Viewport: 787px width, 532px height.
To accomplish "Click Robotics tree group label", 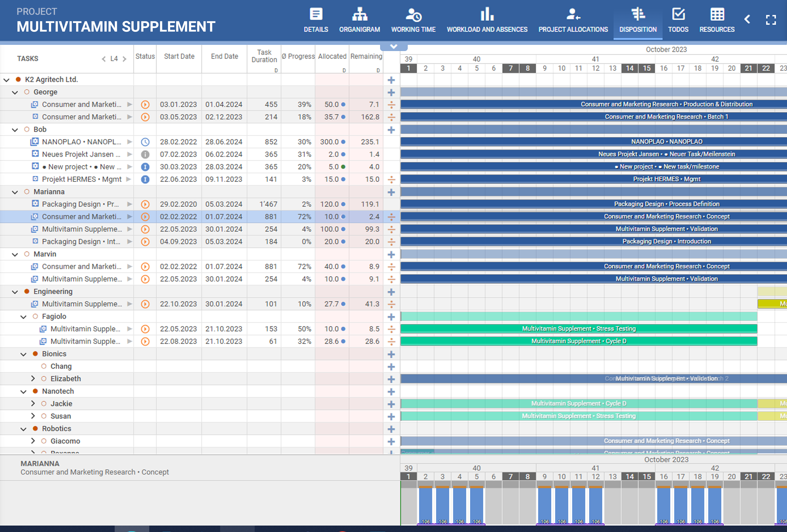I will click(x=57, y=428).
